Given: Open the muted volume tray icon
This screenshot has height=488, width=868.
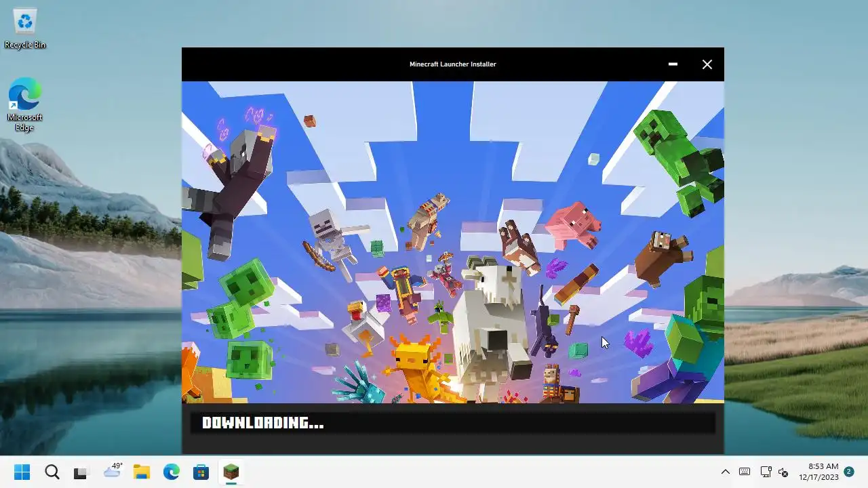Looking at the screenshot, I should 783,472.
